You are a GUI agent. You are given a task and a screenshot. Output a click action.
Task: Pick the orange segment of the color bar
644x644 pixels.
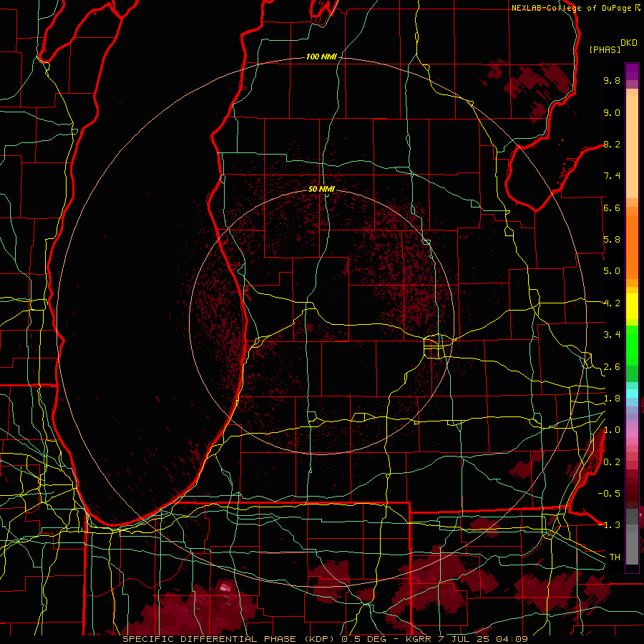click(x=632, y=246)
